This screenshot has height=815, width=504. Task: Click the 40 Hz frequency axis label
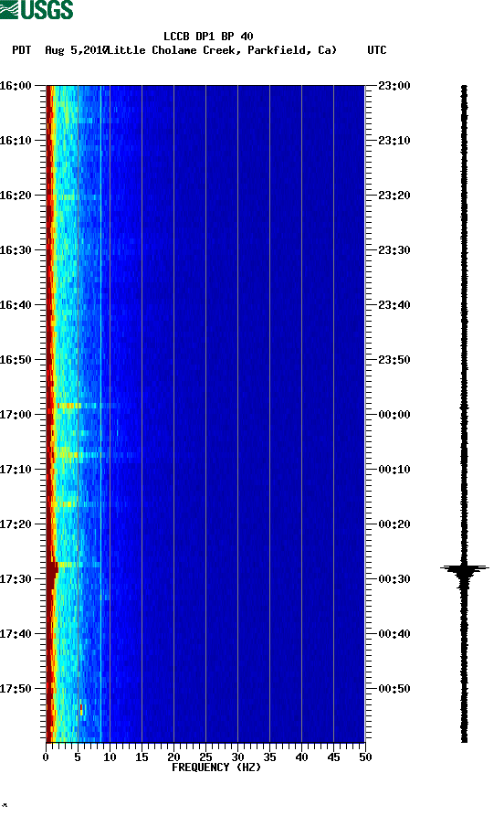[302, 757]
